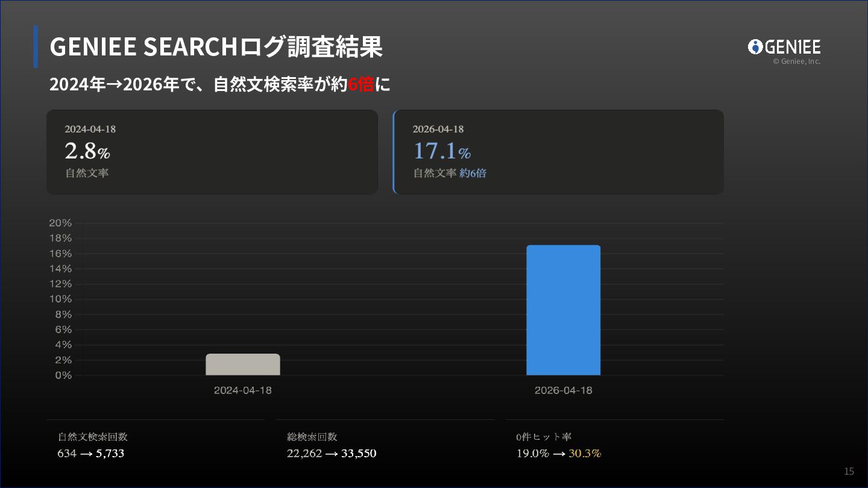Screen dimensions: 868x488
Task: Click the 20% axis label
Action: click(60, 223)
